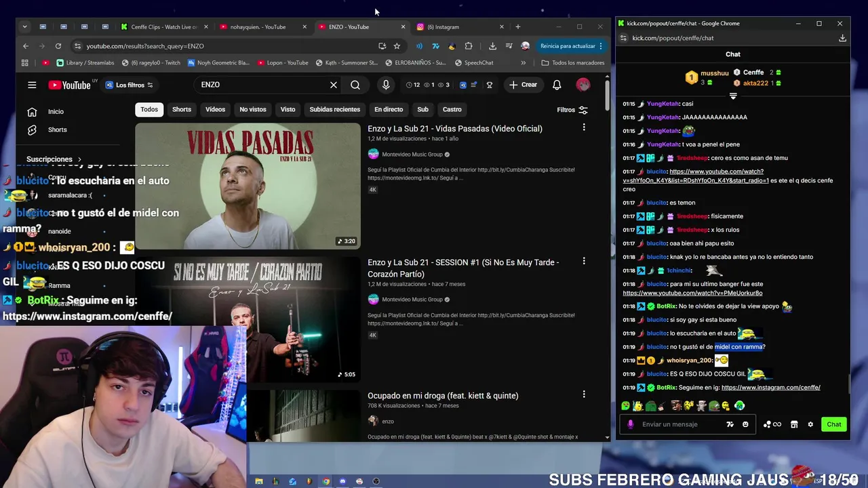Image resolution: width=868 pixels, height=488 pixels.
Task: Reload the YouTube page in Chrome
Action: click(58, 46)
